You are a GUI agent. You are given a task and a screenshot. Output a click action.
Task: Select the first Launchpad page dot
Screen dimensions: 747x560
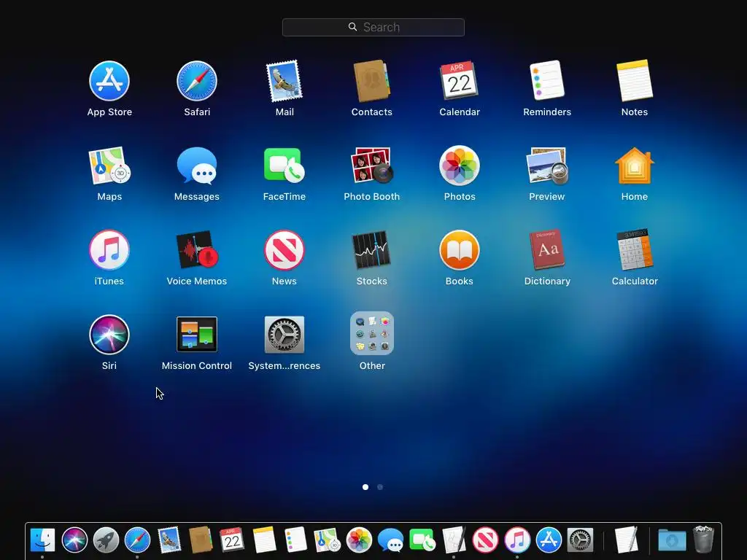pyautogui.click(x=365, y=486)
